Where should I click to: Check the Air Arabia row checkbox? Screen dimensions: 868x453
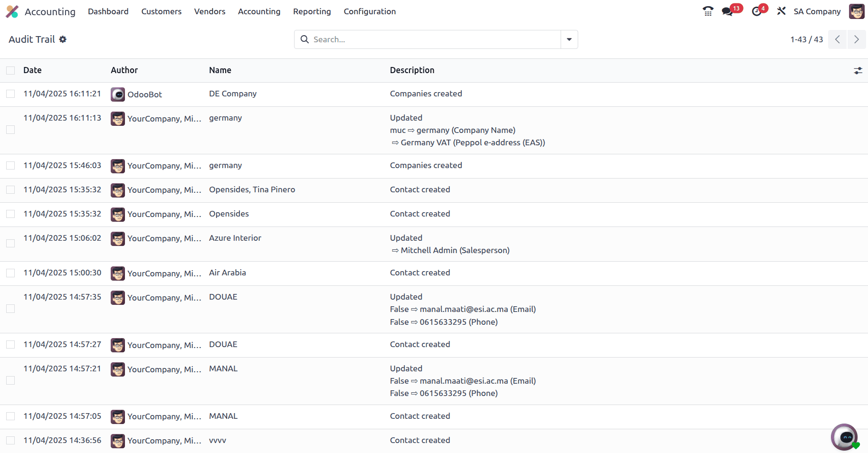tap(10, 273)
